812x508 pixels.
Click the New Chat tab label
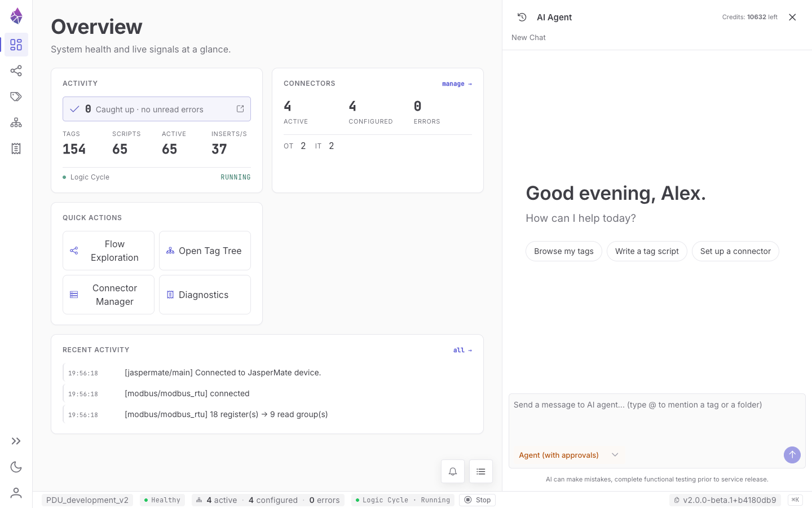[x=528, y=37]
